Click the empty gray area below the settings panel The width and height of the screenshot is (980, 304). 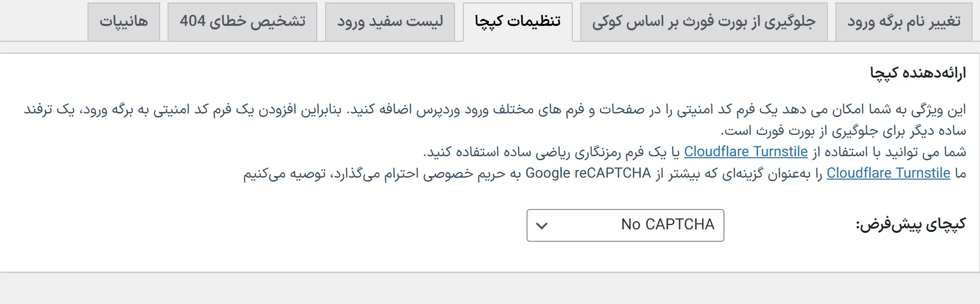click(490, 289)
